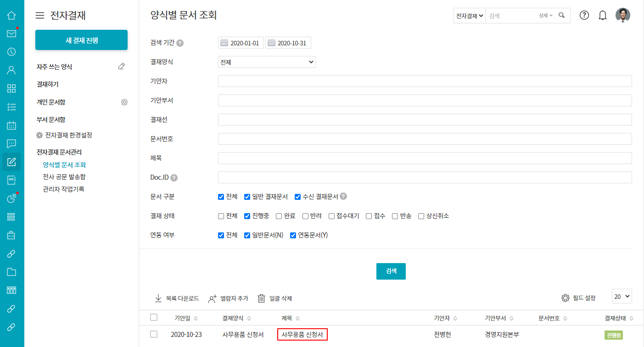Select 관리자 작업기록 in the sidebar
Screen dimensions: 644x347
(x=63, y=189)
